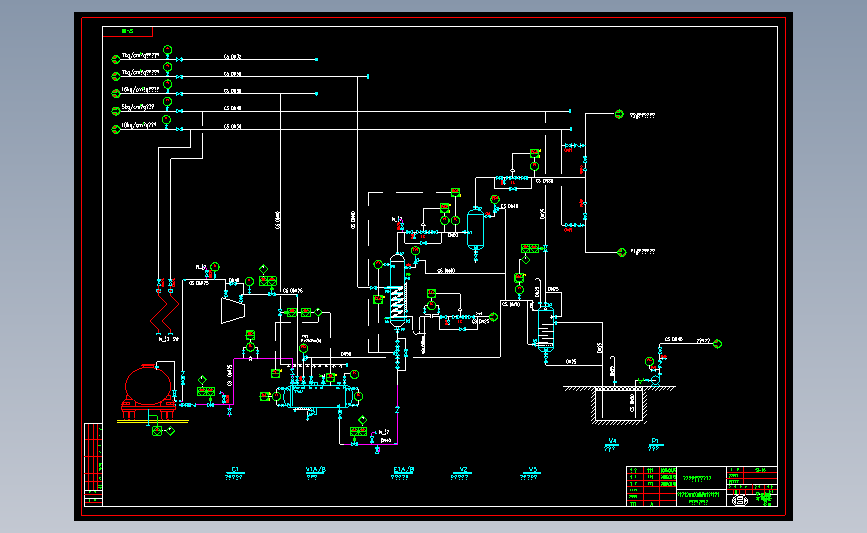867x533 pixels.
Task: Select the equipment label V1A/B
Action: coord(316,469)
